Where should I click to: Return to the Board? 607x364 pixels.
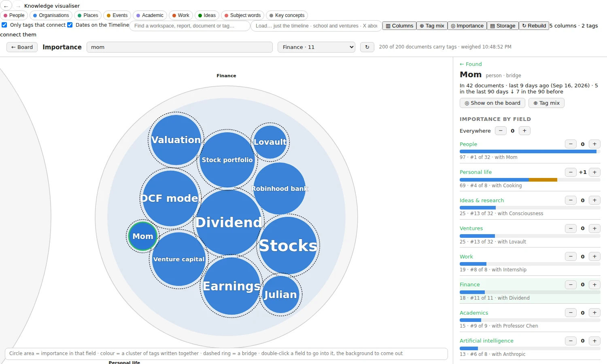(22, 47)
